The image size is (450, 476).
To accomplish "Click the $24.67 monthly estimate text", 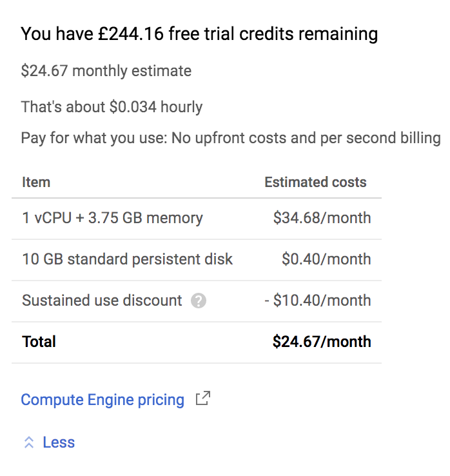I will tap(106, 71).
